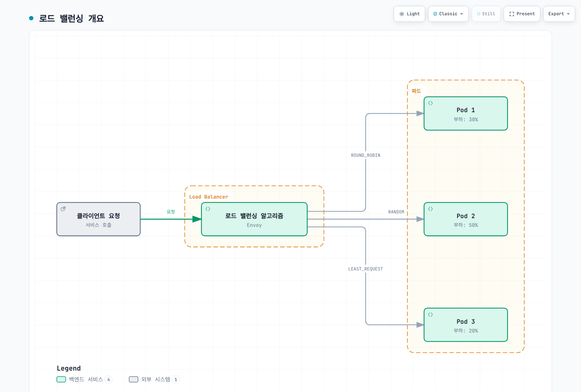Select the Pod 2 node with 50% load
The height and width of the screenshot is (392, 581).
[466, 219]
